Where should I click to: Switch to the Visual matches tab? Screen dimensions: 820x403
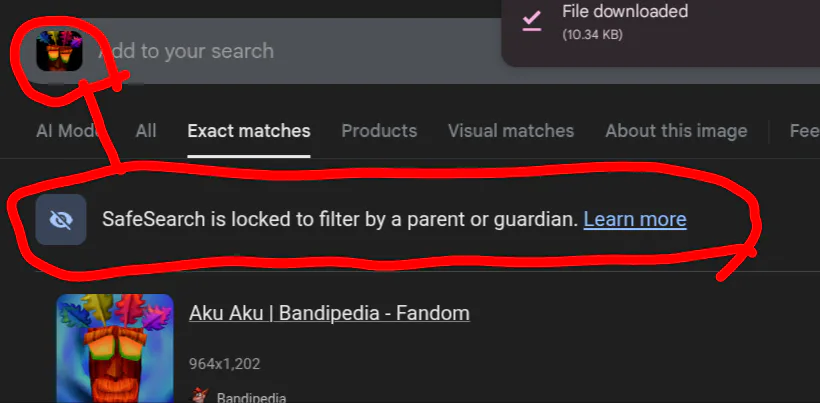(511, 131)
